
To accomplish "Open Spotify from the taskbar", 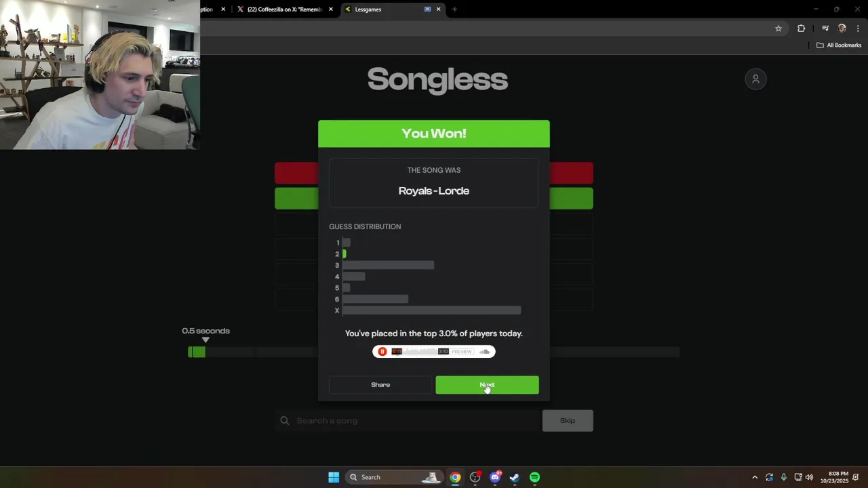I will coord(534,477).
